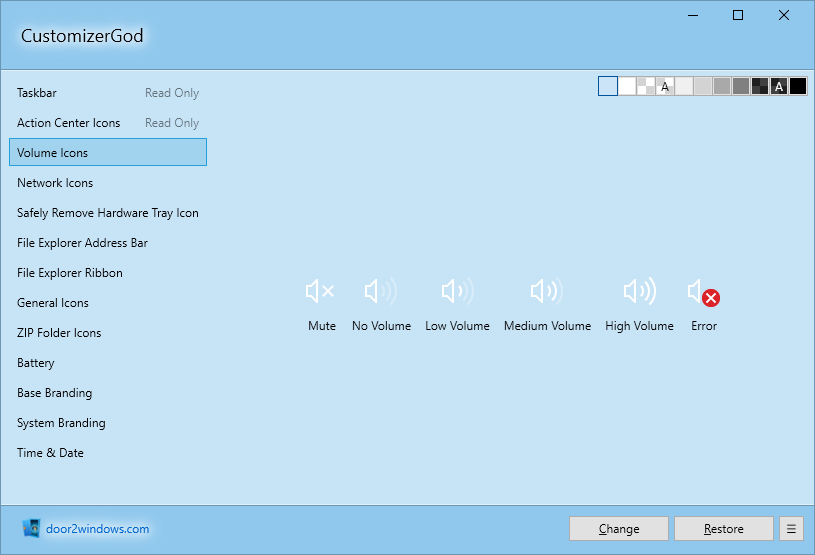Click Read Only label beside Action Center Icons
Viewport: 815px width, 555px height.
(x=172, y=123)
